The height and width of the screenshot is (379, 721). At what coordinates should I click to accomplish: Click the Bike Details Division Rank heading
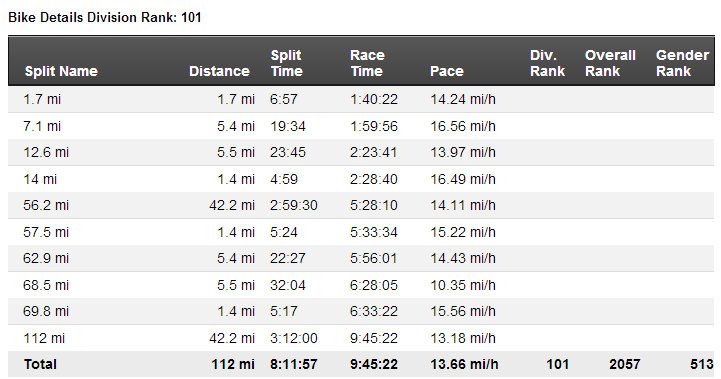pyautogui.click(x=105, y=17)
